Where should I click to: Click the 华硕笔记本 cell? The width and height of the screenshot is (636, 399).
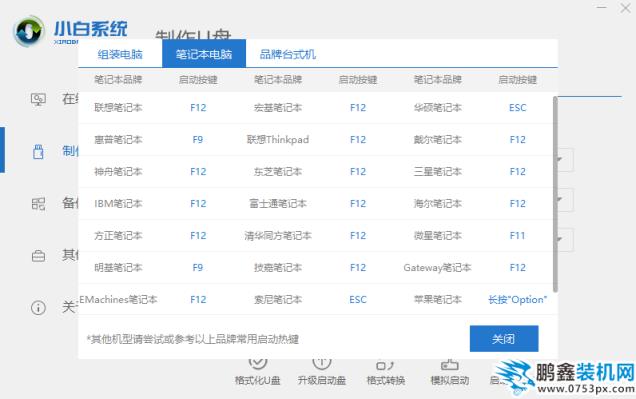pos(438,107)
